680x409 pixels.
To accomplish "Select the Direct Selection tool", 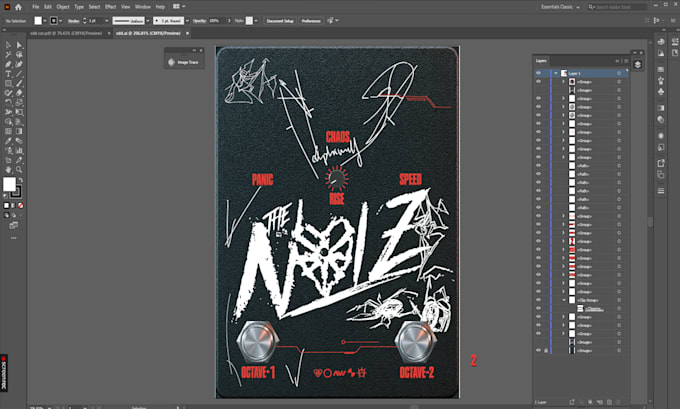I will (x=19, y=45).
